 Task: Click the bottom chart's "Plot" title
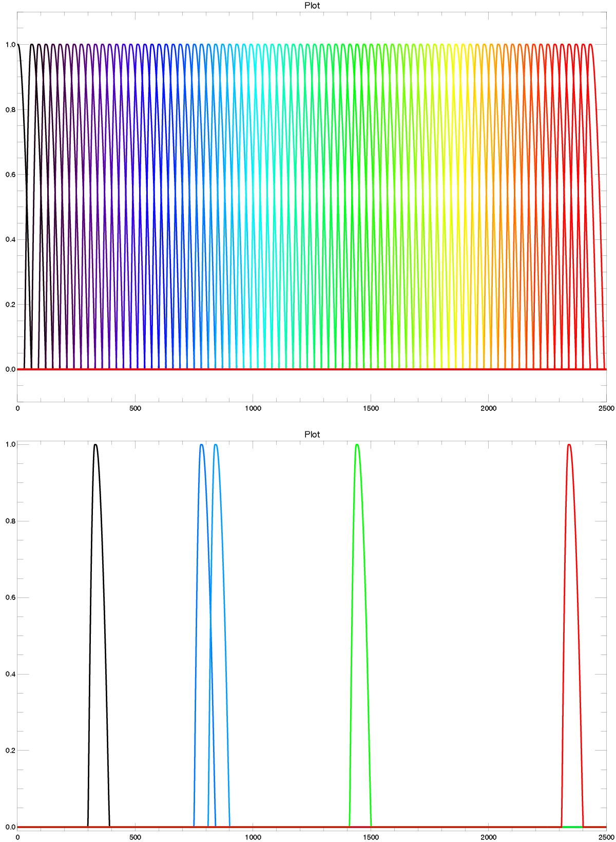coord(312,434)
